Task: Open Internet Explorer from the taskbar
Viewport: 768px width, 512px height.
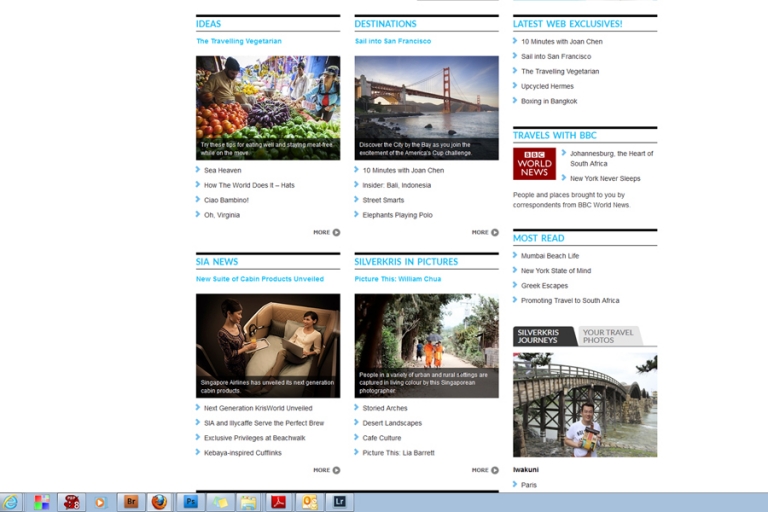Action: coord(11,502)
